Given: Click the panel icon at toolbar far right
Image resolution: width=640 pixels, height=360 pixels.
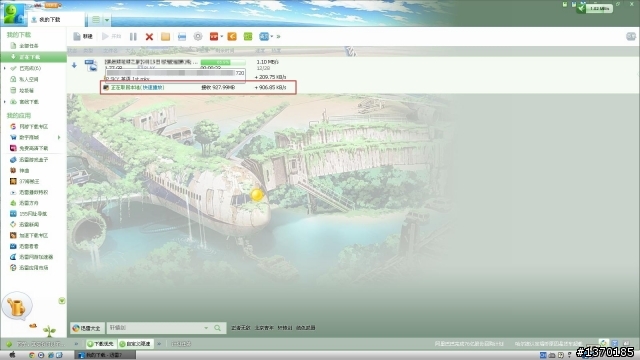Looking at the screenshot, I should pyautogui.click(x=631, y=37).
